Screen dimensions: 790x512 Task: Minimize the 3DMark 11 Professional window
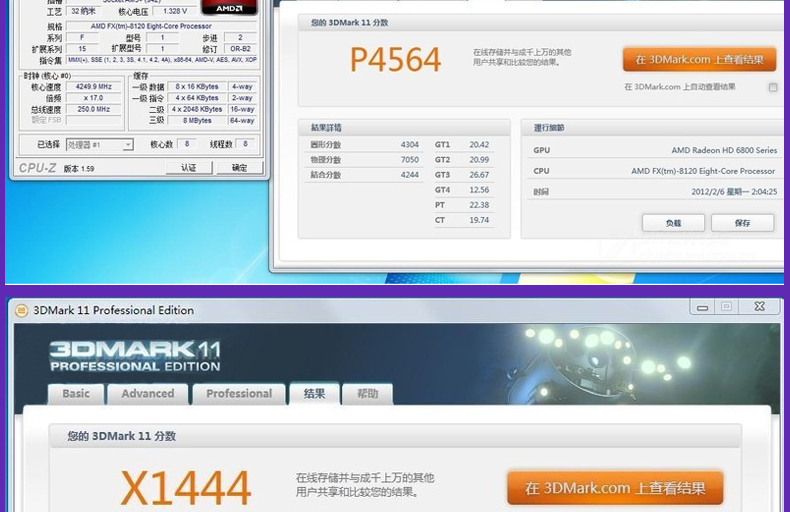(x=703, y=307)
